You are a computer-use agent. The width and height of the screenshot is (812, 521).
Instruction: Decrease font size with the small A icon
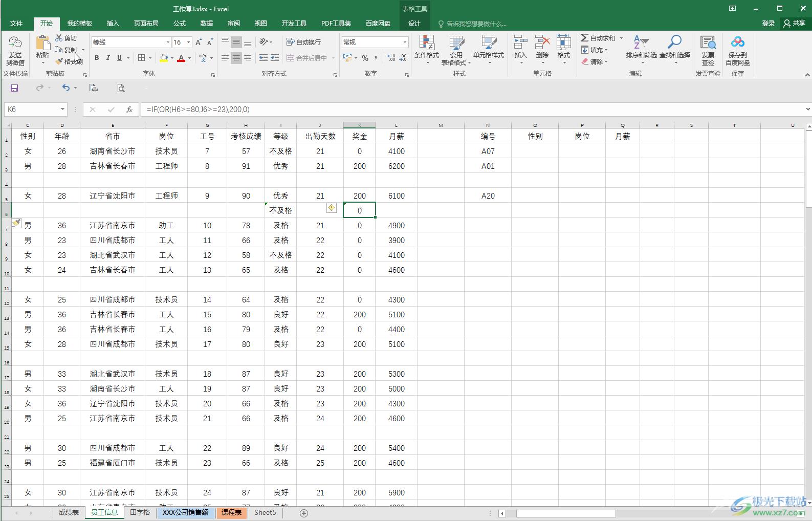tap(209, 42)
